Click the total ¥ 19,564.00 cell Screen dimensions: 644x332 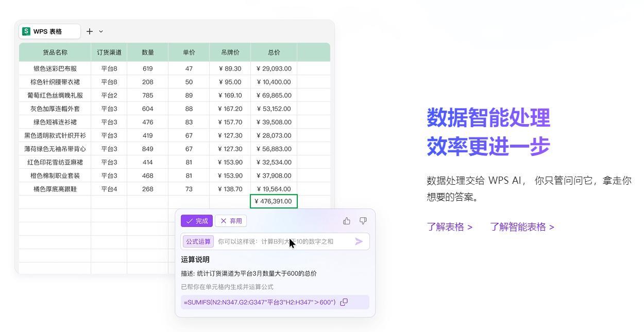(x=274, y=189)
